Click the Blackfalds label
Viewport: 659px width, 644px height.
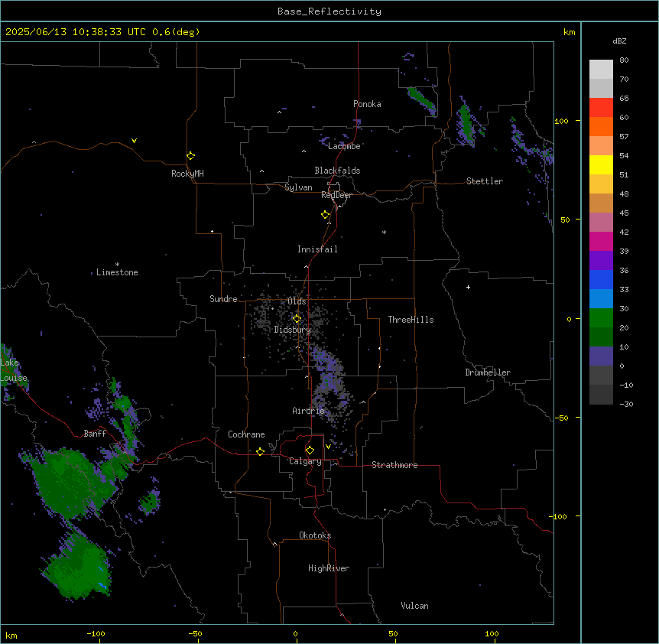337,171
